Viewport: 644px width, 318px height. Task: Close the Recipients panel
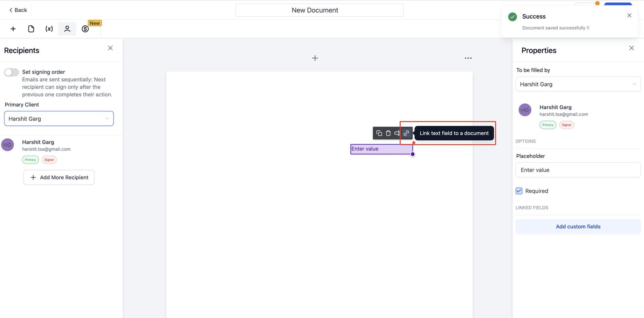[110, 48]
